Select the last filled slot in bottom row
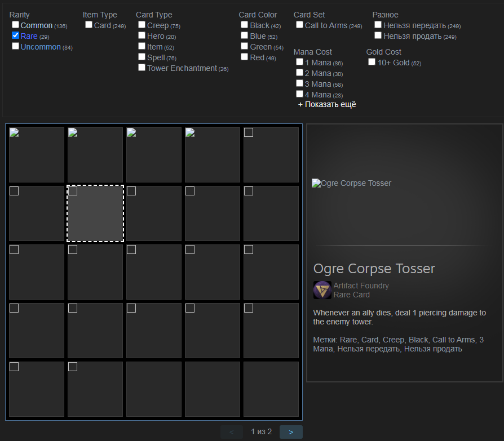This screenshot has height=441, width=504. (95, 389)
